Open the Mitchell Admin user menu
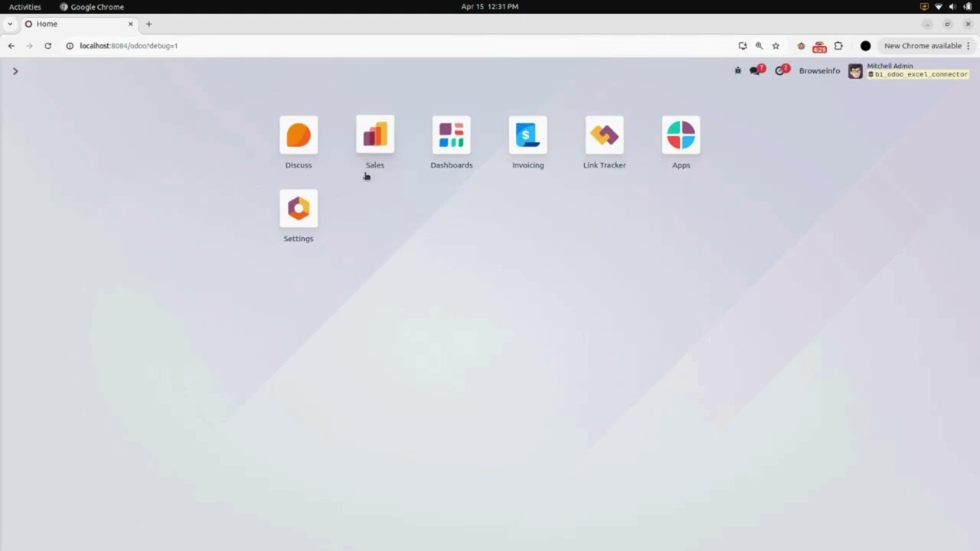This screenshot has width=980, height=551. coord(909,70)
